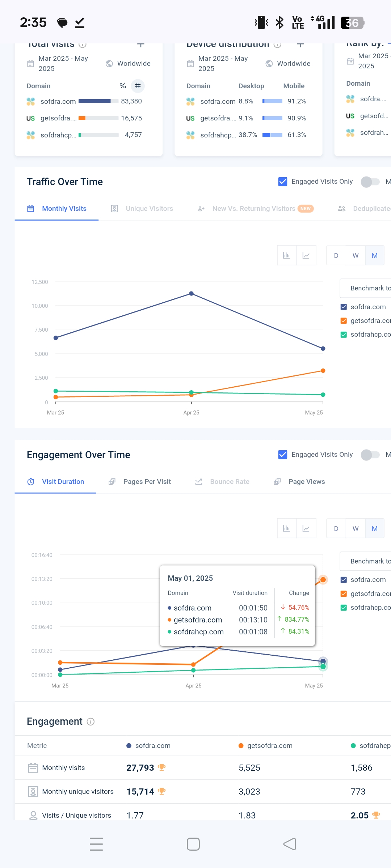Select bar chart icon in Engagement Over Time

pos(286,528)
